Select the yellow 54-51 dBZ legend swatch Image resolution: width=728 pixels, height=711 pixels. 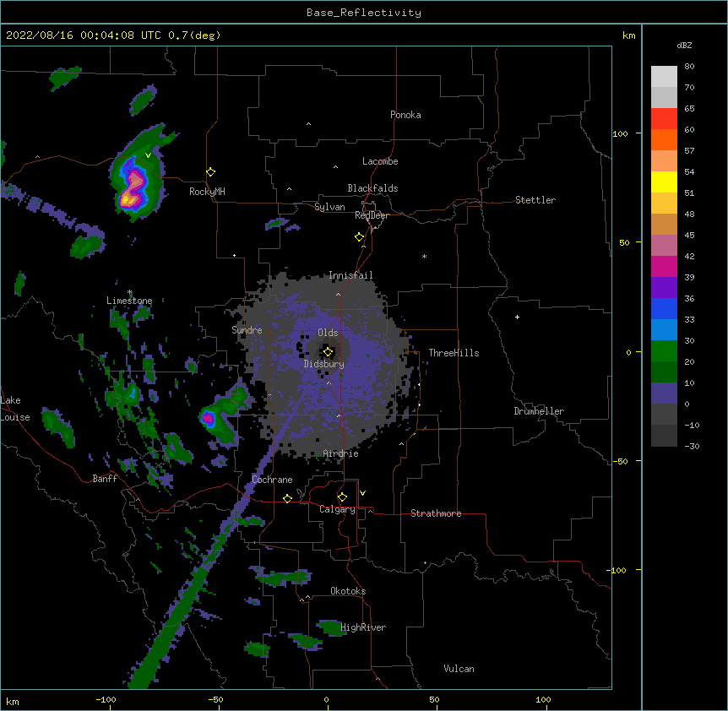[x=664, y=182]
